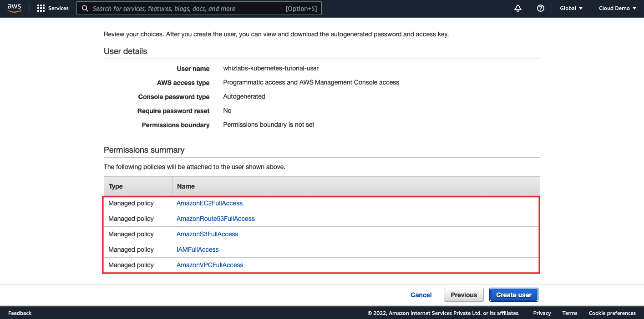Click the 'Review your choices' instruction text
Screen dimensions: 644x319
(x=276, y=34)
